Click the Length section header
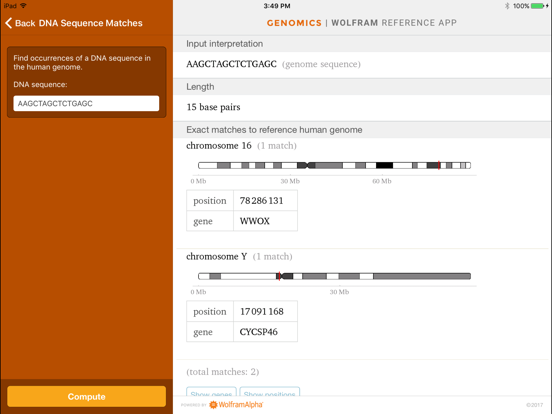Screen dimensions: 552x414 coord(362,87)
